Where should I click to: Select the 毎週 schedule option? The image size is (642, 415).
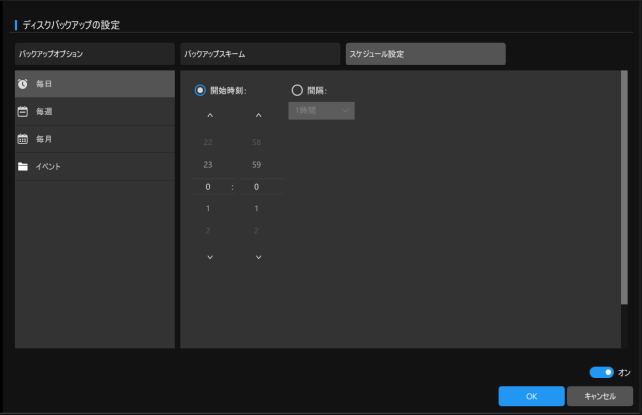(95, 111)
